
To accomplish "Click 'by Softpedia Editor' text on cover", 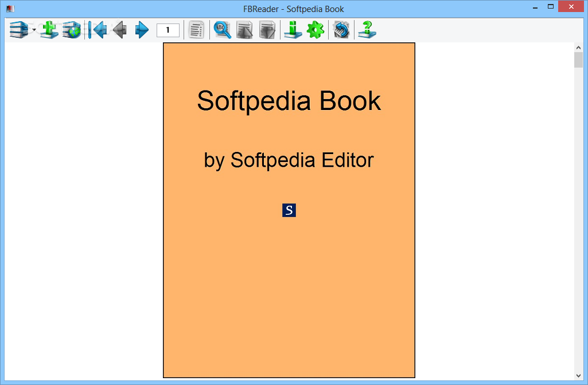I will pyautogui.click(x=289, y=160).
